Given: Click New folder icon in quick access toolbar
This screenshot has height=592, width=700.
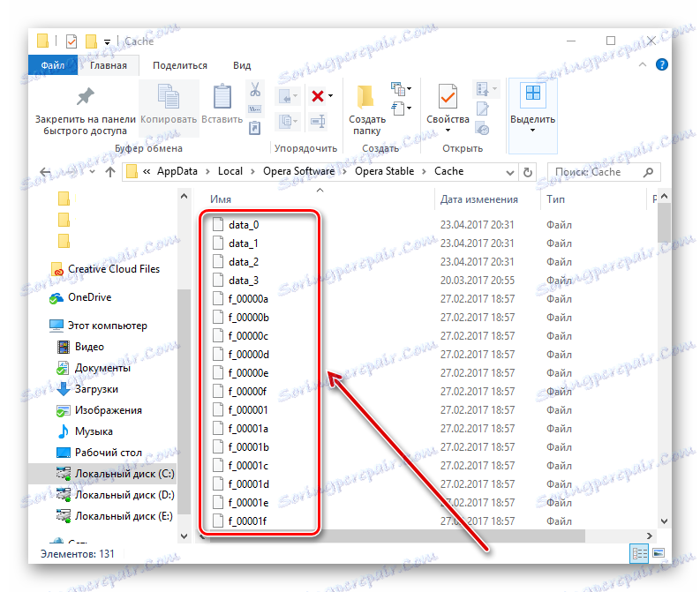Looking at the screenshot, I should click(x=91, y=41).
